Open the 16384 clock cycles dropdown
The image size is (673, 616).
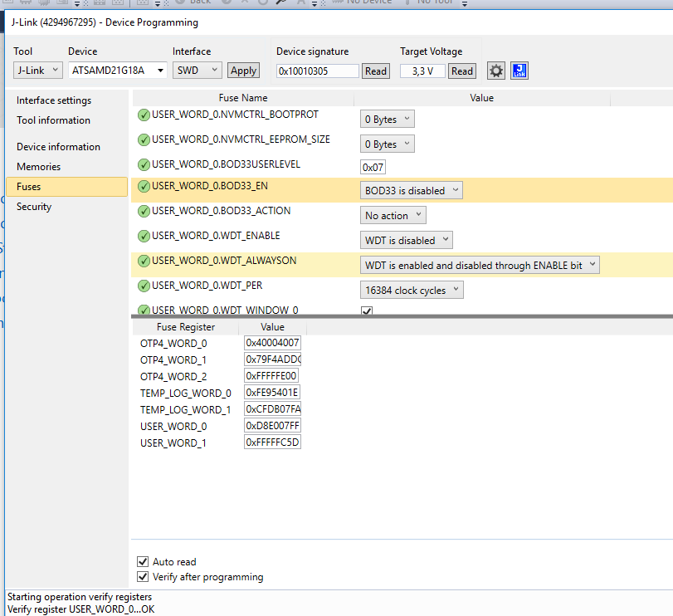point(412,290)
